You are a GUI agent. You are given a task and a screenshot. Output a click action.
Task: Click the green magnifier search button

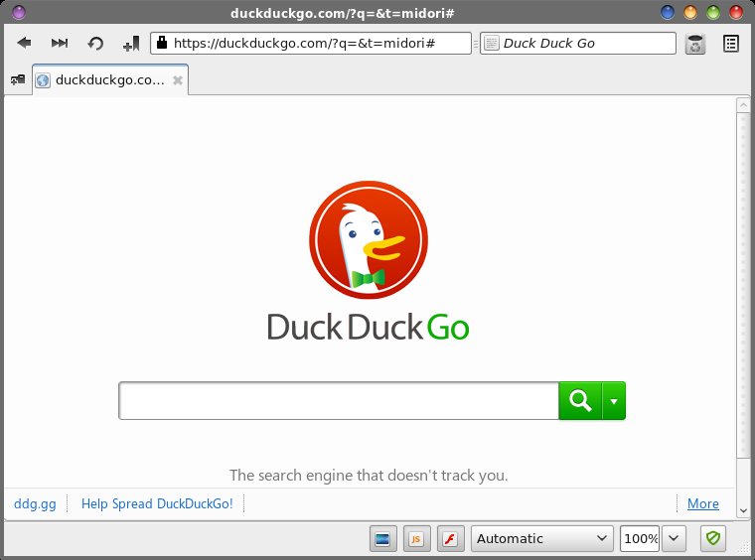pos(580,401)
